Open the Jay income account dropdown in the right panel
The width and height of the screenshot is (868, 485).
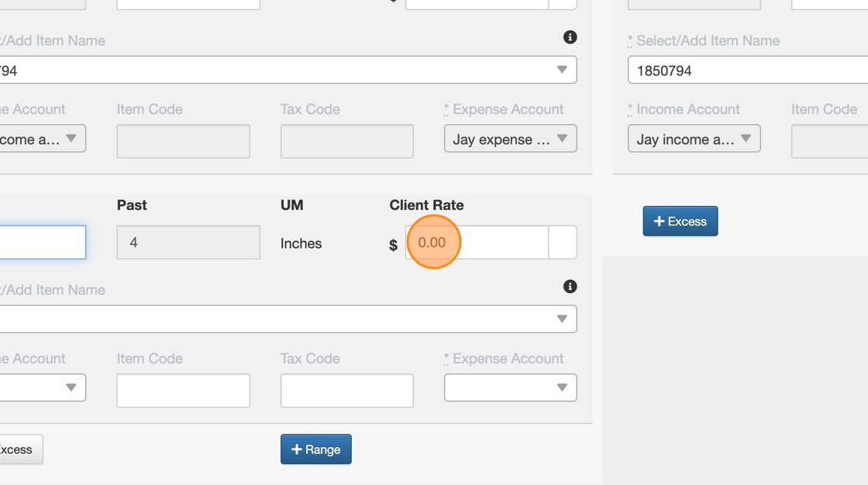coord(694,139)
